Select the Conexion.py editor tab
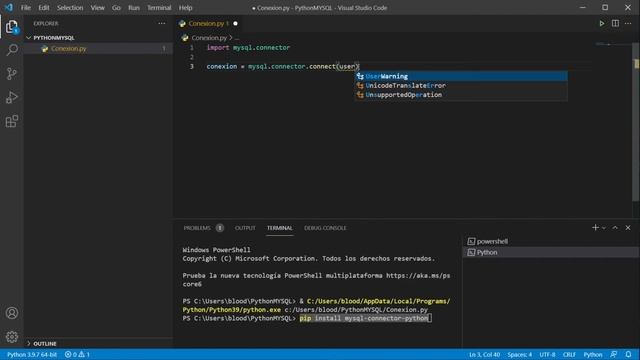 208,24
